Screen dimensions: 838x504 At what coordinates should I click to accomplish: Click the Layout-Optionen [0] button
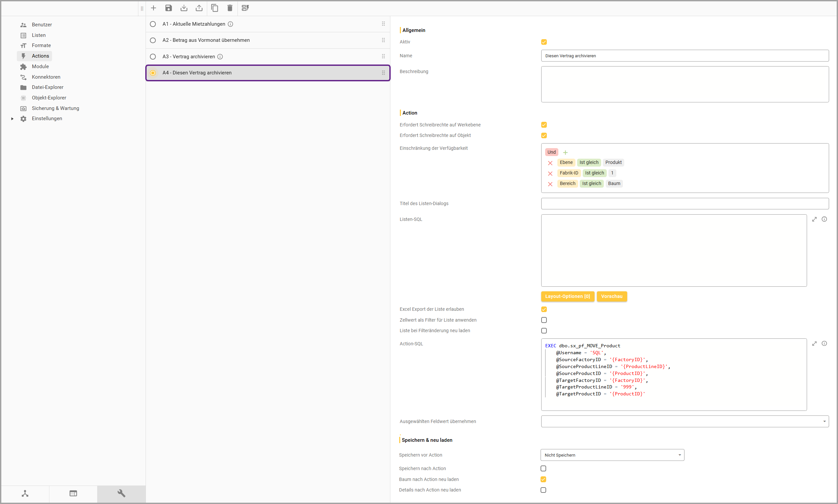[x=567, y=297]
